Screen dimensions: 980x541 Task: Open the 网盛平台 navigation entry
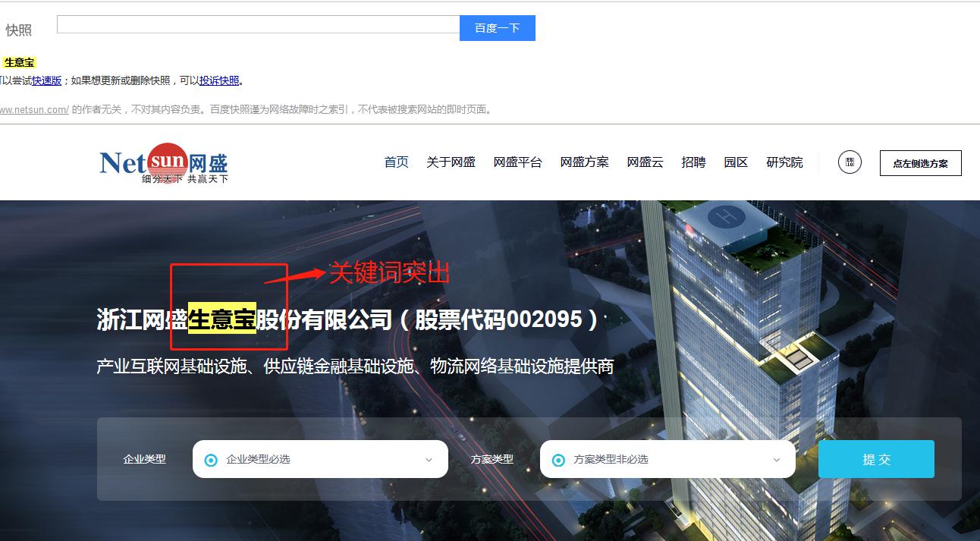click(518, 162)
